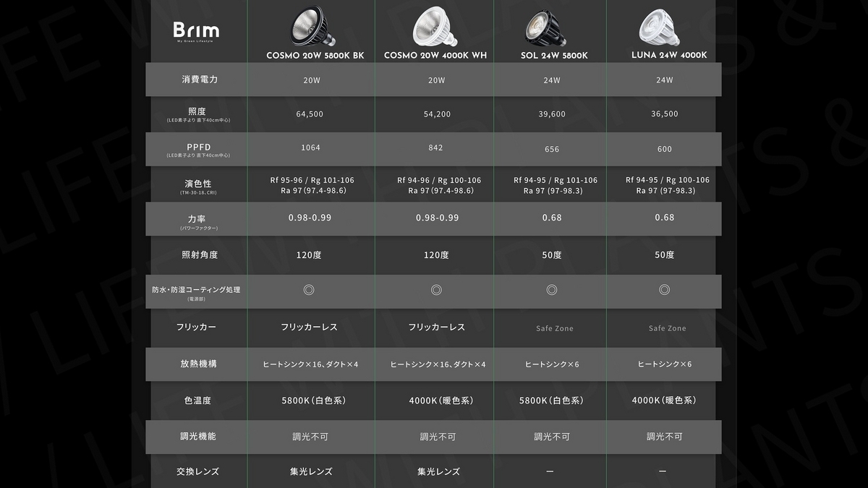Select the COSMO 20W 5800K BK lamp image
This screenshot has width=868, height=488.
[x=313, y=26]
